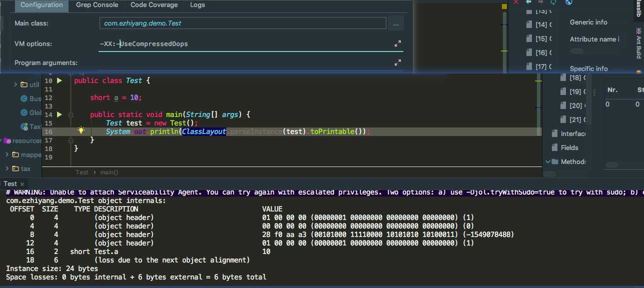Close the Test run tab
Image resolution: width=644 pixels, height=288 pixels.
(22, 184)
